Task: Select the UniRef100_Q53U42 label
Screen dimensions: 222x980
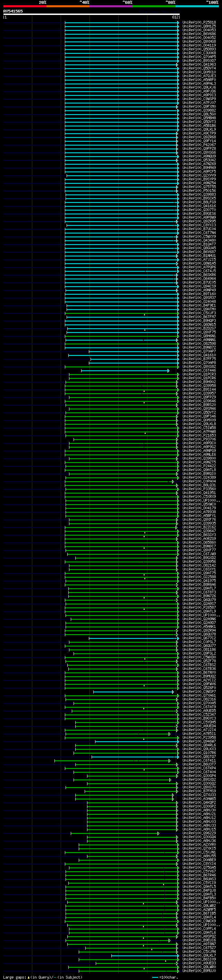Action: [x=199, y=160]
